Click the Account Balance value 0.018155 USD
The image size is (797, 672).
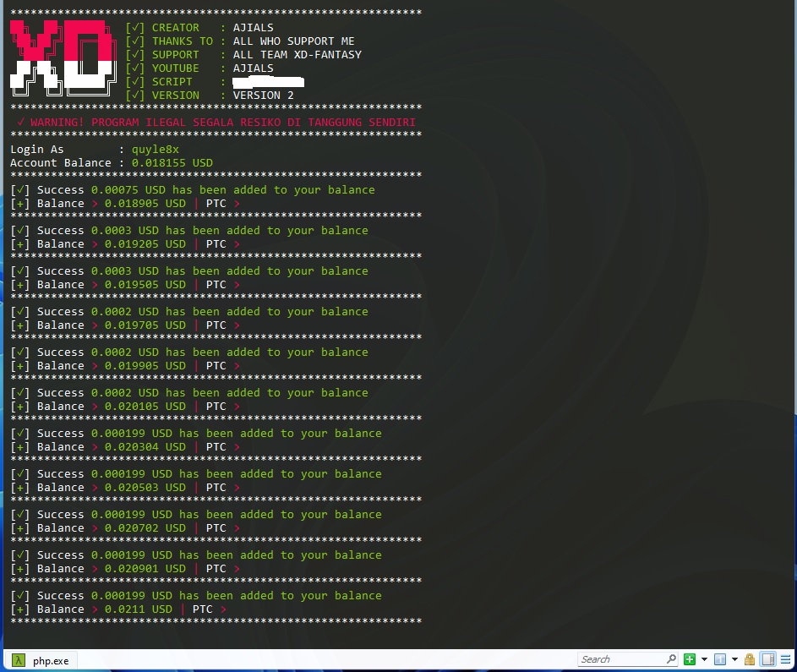(172, 163)
